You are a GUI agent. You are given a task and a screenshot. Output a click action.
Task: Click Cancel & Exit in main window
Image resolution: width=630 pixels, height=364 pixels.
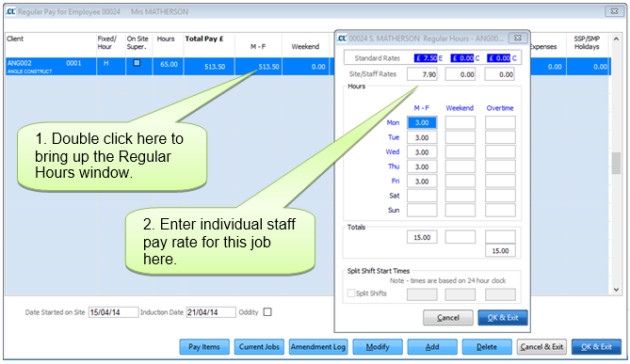click(x=541, y=347)
